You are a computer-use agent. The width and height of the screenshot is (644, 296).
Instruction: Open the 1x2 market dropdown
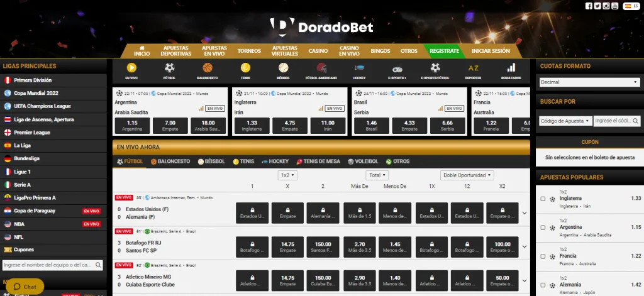tap(287, 175)
